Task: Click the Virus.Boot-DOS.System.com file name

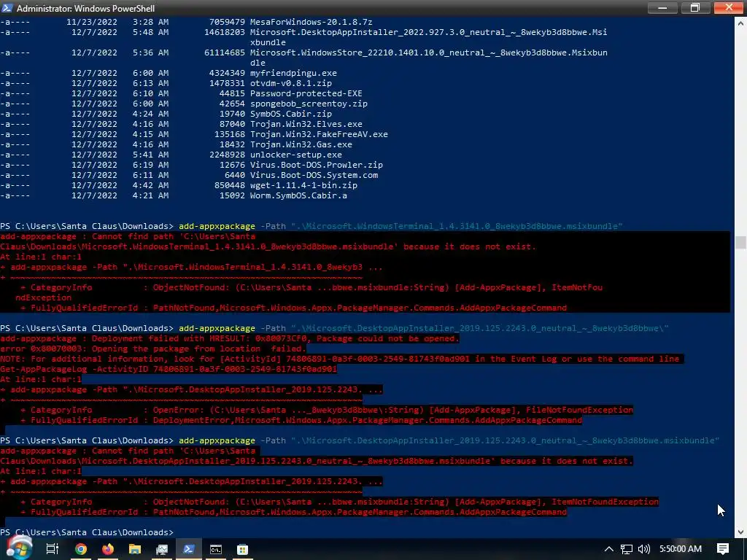Action: pyautogui.click(x=314, y=175)
